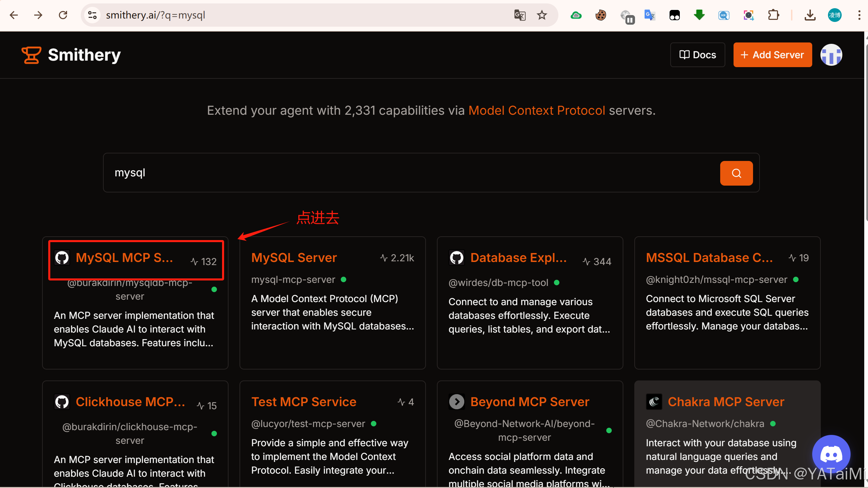Open Chrome downloads icon
Screen dimensions: 868x488
(810, 15)
